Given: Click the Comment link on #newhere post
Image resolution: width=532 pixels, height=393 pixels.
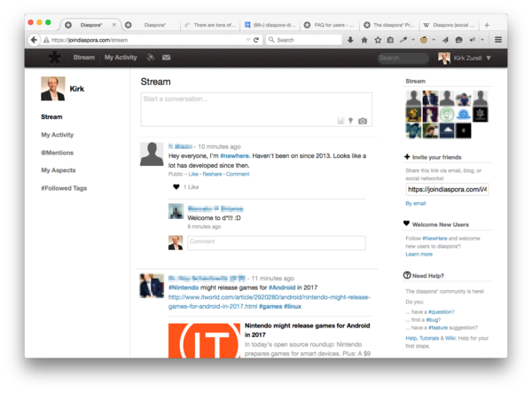Looking at the screenshot, I should pos(238,174).
